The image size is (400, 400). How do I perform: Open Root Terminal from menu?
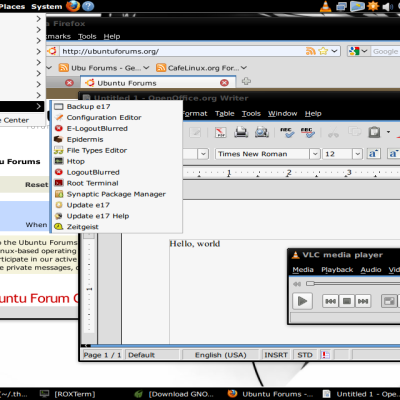pyautogui.click(x=118, y=183)
